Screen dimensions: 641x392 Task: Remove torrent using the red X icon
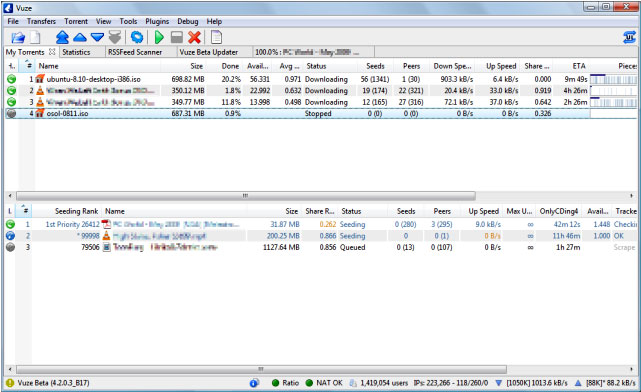point(194,38)
